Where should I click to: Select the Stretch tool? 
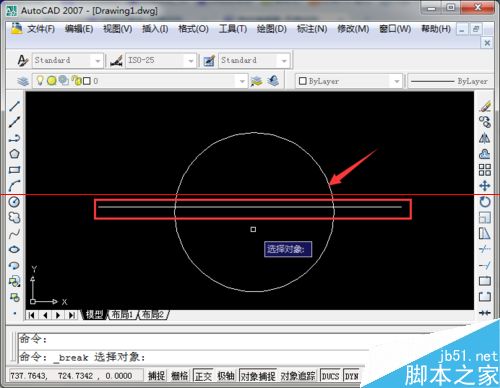tap(485, 234)
